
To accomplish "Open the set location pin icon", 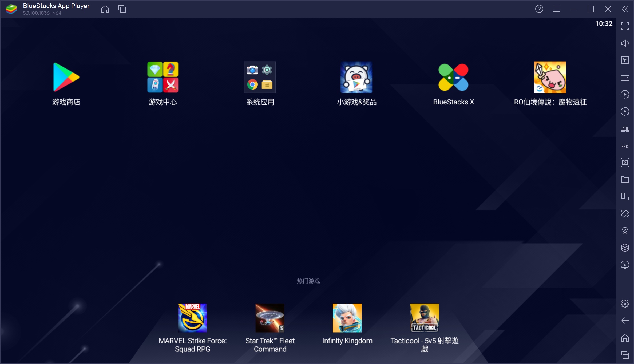I will [x=625, y=231].
